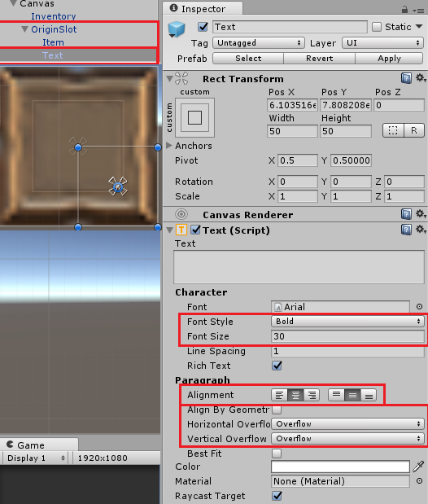Image resolution: width=428 pixels, height=504 pixels.
Task: Open Rect Transform gear settings menu
Action: click(421, 78)
